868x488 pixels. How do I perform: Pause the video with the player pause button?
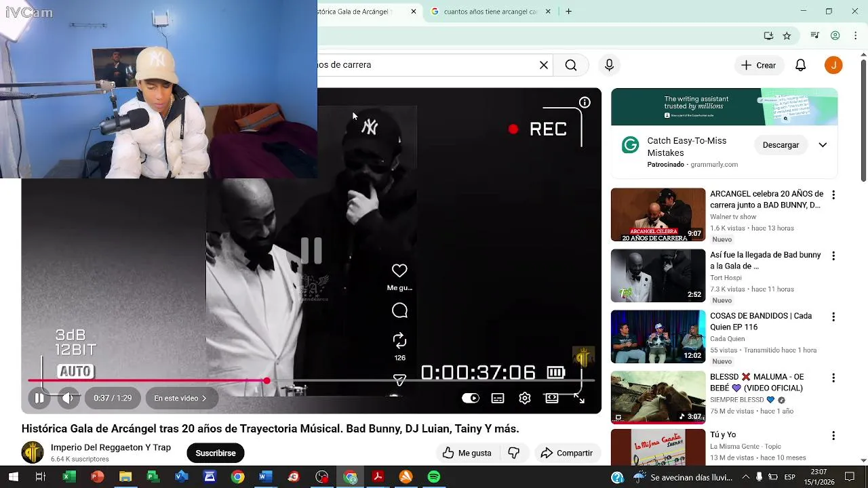pos(39,398)
